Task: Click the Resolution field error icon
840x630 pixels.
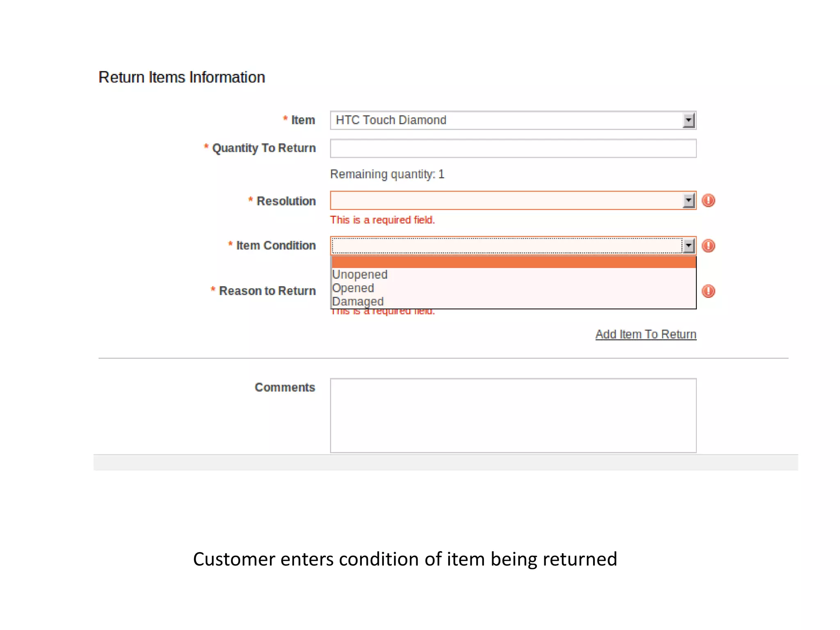Action: (708, 201)
